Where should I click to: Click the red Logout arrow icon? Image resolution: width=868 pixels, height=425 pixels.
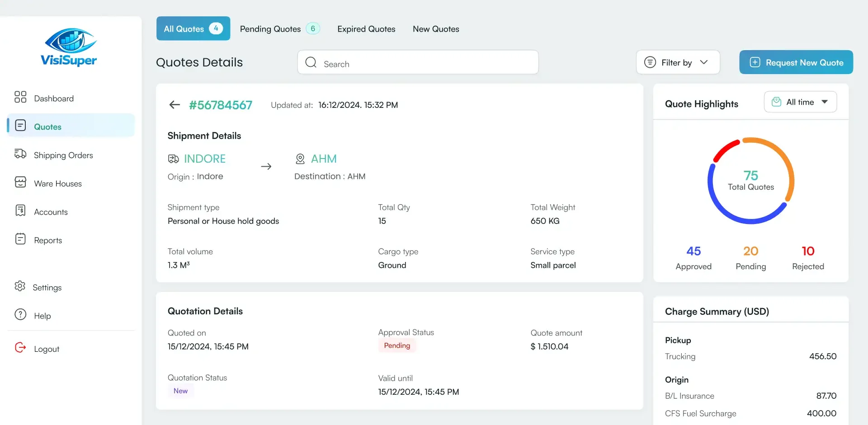pos(20,347)
